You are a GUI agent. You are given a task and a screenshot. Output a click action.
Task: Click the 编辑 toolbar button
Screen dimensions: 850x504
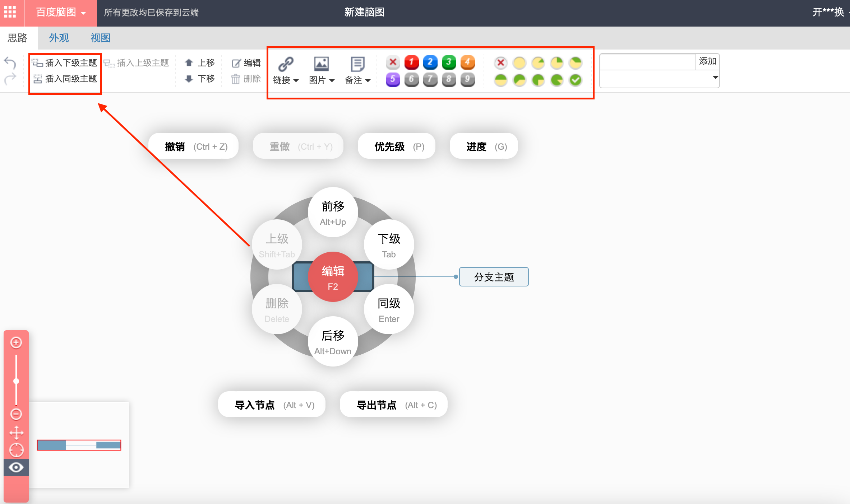coord(246,63)
